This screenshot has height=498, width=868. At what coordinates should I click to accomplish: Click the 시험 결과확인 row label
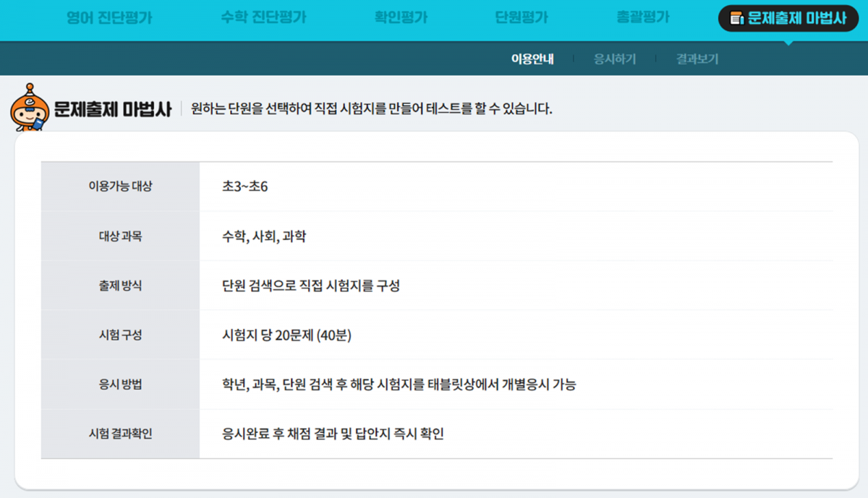(119, 433)
